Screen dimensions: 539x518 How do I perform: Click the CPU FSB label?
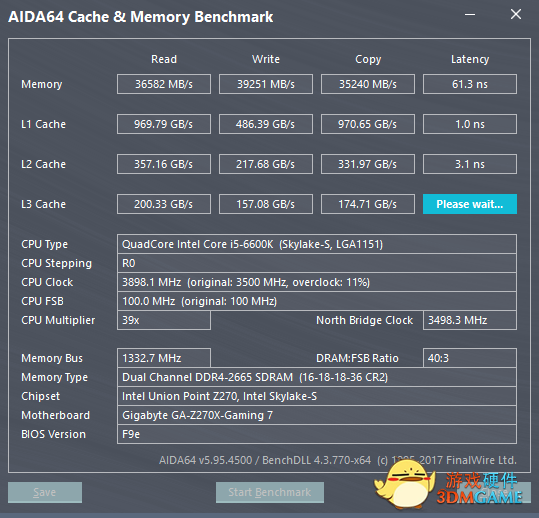(x=42, y=301)
